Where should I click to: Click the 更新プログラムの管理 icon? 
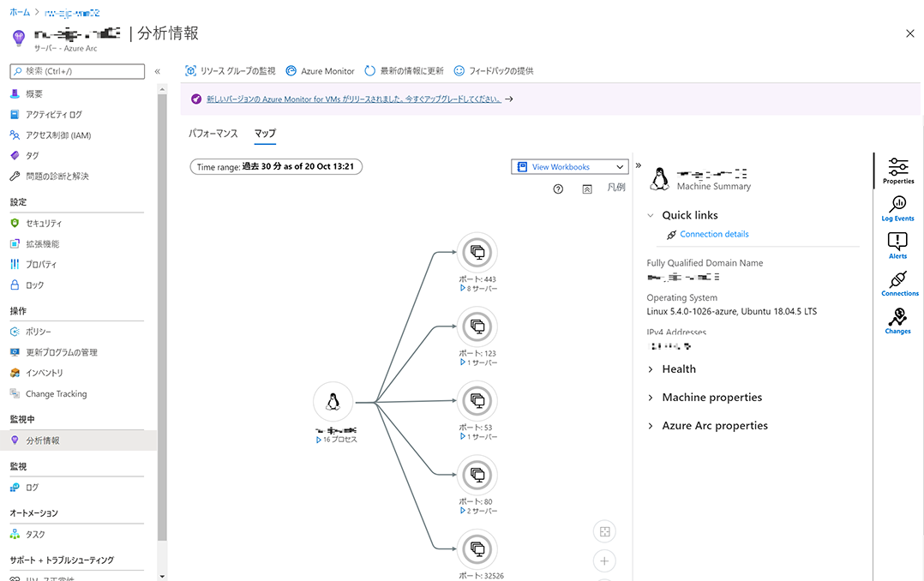[x=15, y=352]
